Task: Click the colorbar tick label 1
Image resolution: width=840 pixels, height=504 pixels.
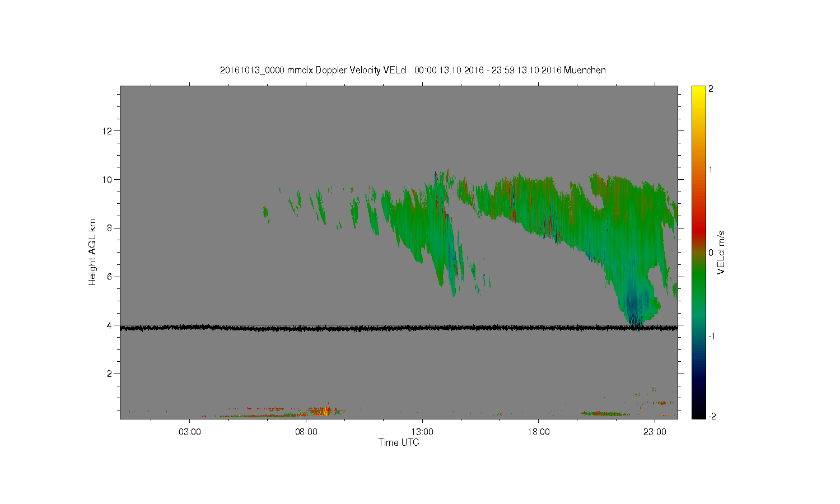Action: click(x=711, y=170)
